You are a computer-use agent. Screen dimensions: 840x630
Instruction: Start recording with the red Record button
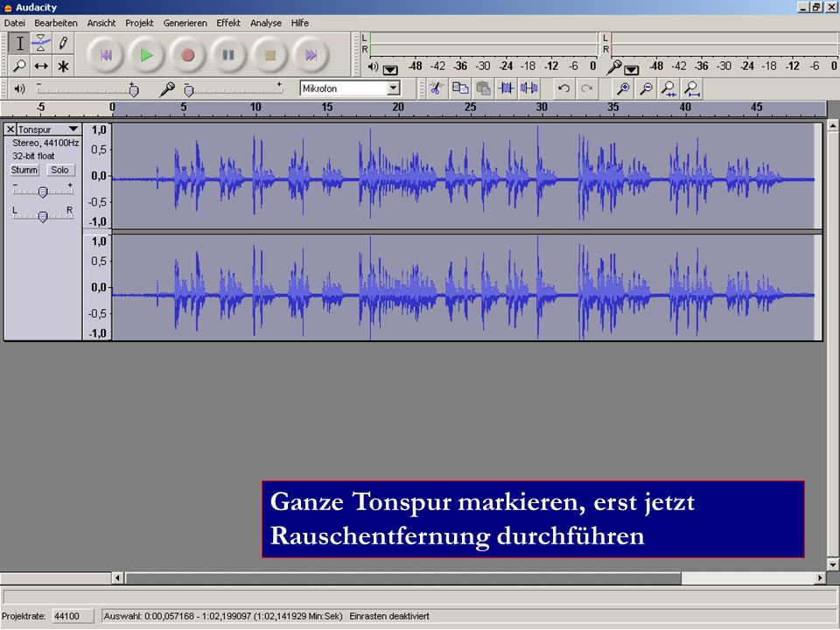click(x=187, y=54)
